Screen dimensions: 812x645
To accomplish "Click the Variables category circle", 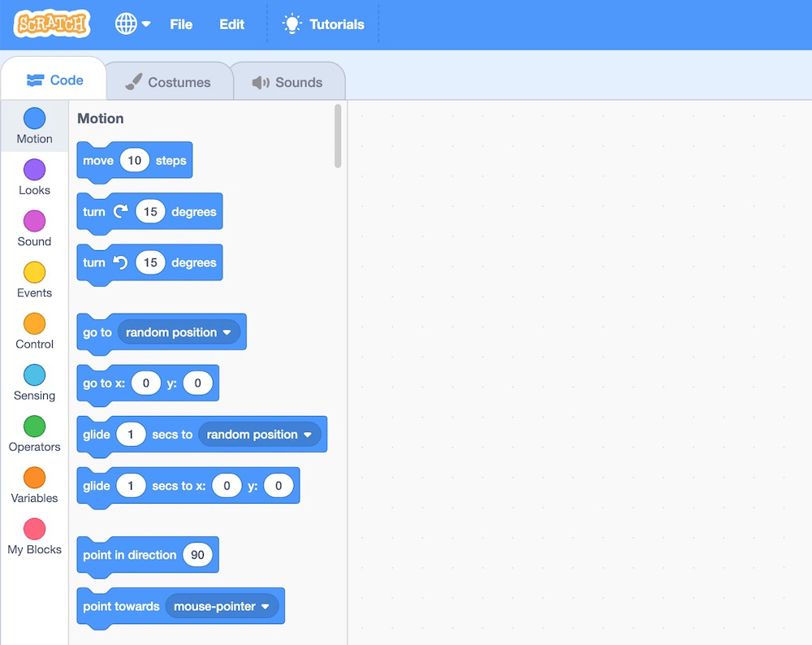I will pos(33,477).
